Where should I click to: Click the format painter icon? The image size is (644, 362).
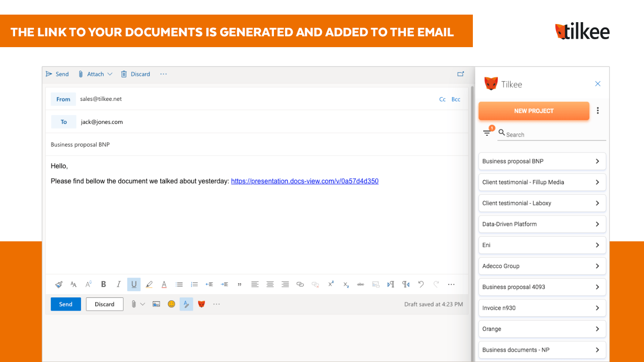58,284
